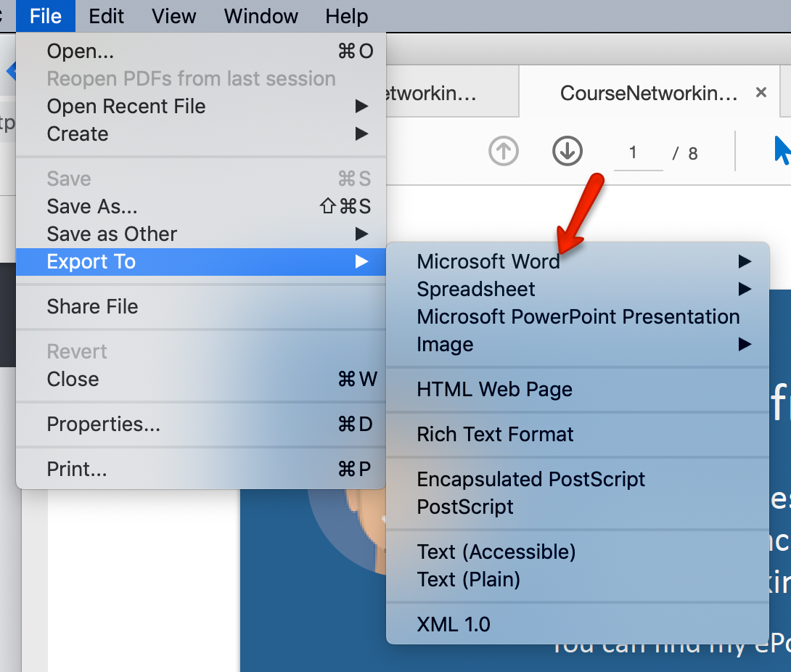791x672 pixels.
Task: Export as Rich Text Format
Action: pyautogui.click(x=578, y=435)
